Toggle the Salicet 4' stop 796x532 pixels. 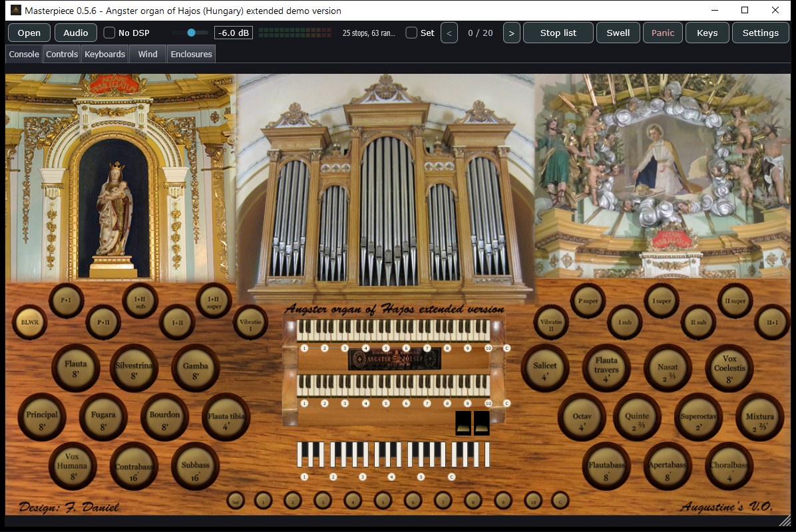coord(545,368)
